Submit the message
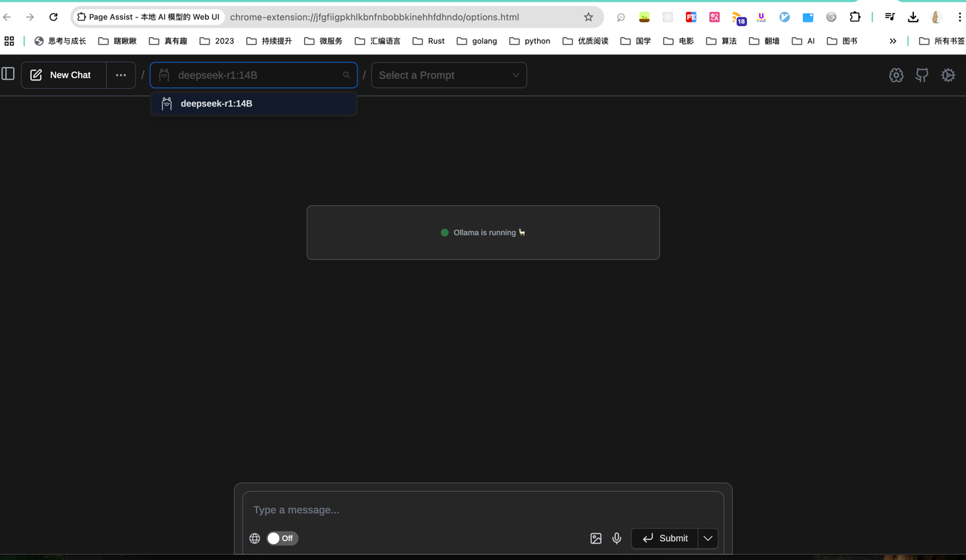Viewport: 966px width, 560px height. coord(665,538)
